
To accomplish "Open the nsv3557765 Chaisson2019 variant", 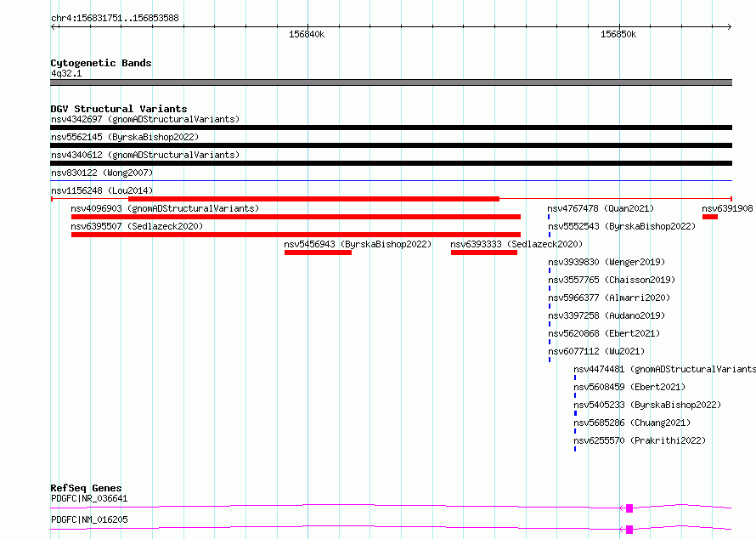I will [612, 280].
